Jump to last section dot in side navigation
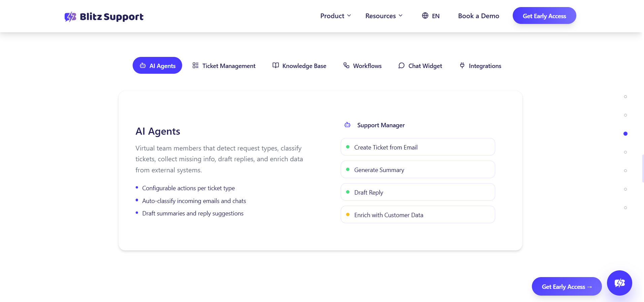This screenshot has width=644, height=302. [x=625, y=208]
